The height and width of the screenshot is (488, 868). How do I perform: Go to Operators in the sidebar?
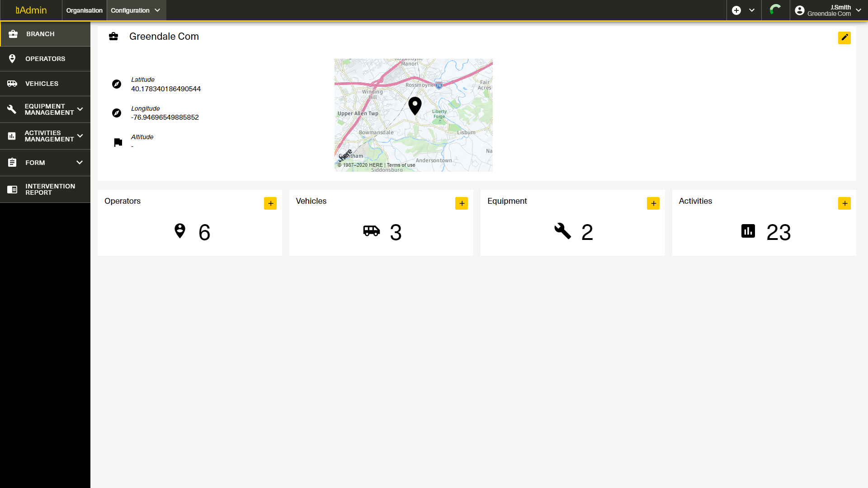[x=45, y=59]
